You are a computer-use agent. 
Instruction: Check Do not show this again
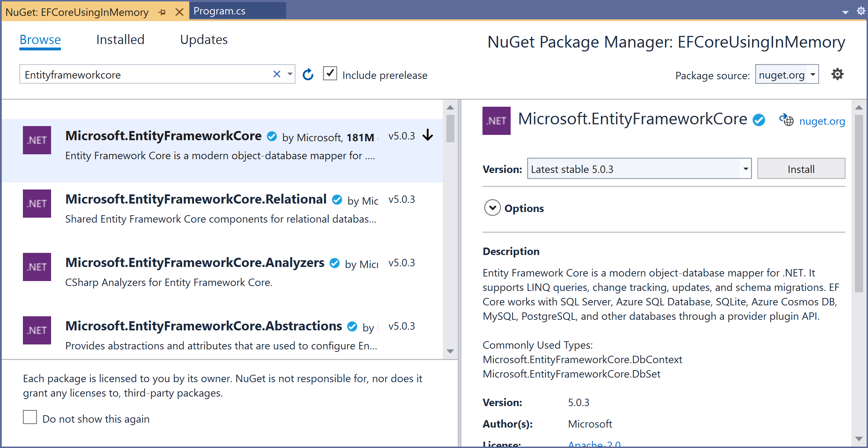[30, 417]
